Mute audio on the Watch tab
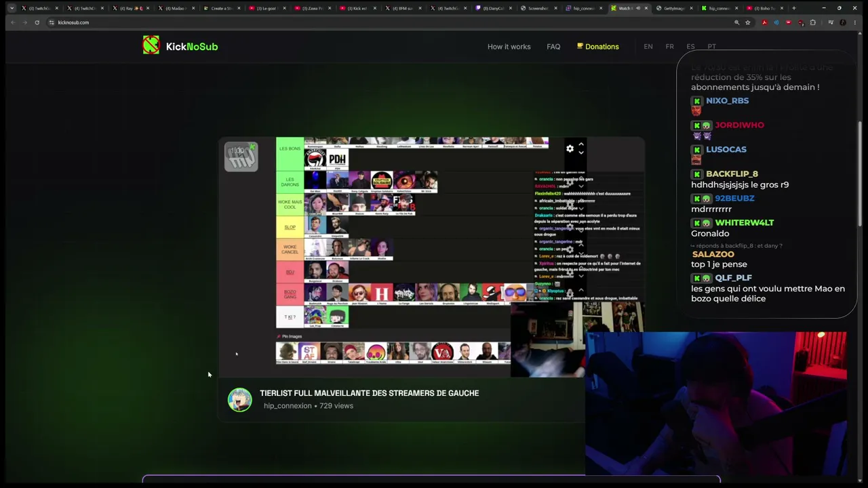This screenshot has height=488, width=868. [637, 8]
